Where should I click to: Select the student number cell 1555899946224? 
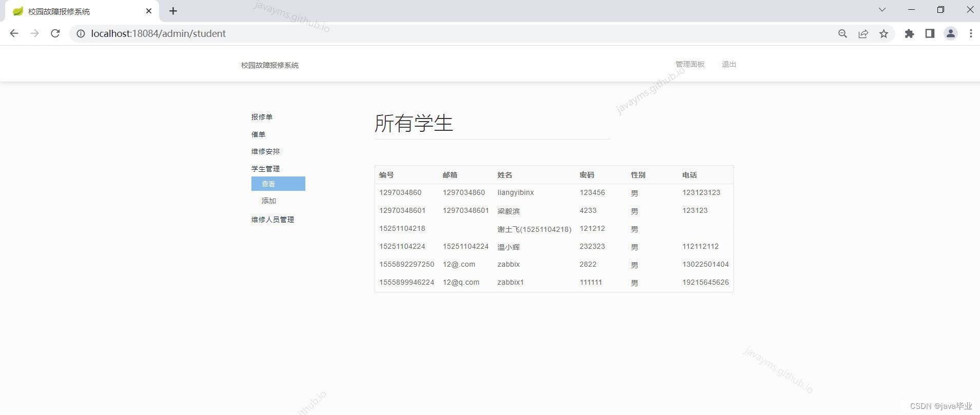pyautogui.click(x=407, y=283)
